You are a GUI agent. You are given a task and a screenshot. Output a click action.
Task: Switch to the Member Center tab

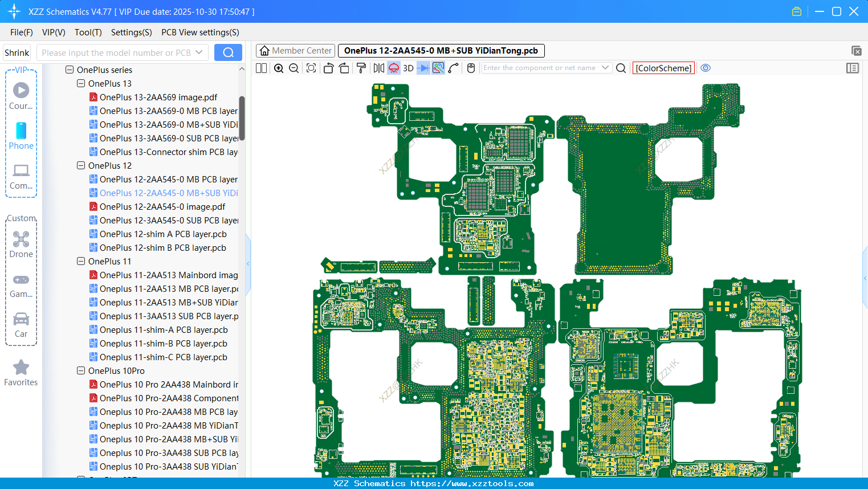click(296, 51)
